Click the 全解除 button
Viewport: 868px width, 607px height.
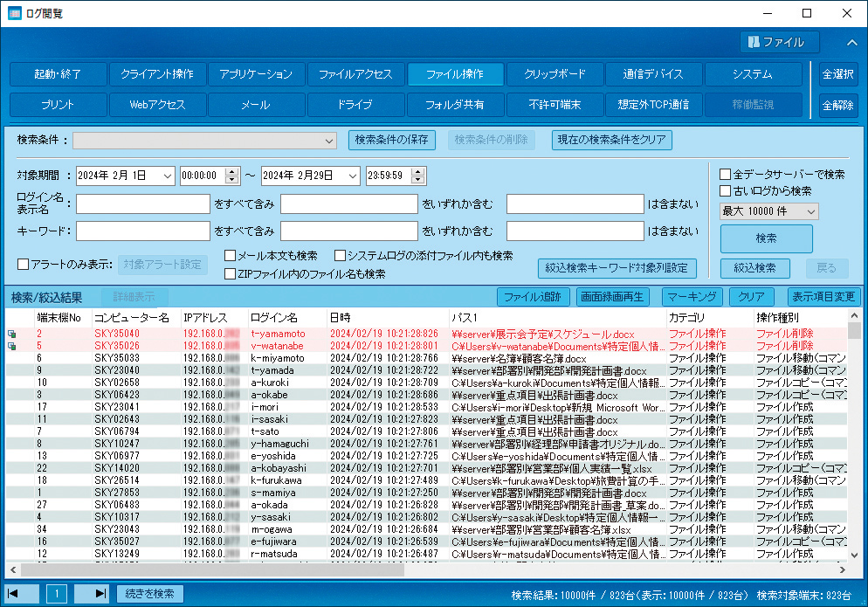coord(838,105)
